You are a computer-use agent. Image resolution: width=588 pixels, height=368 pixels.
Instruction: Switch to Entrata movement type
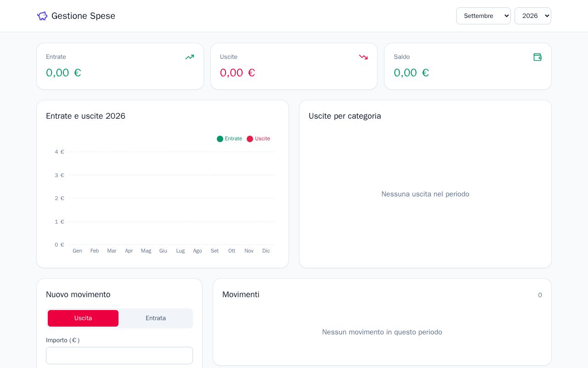tap(156, 318)
